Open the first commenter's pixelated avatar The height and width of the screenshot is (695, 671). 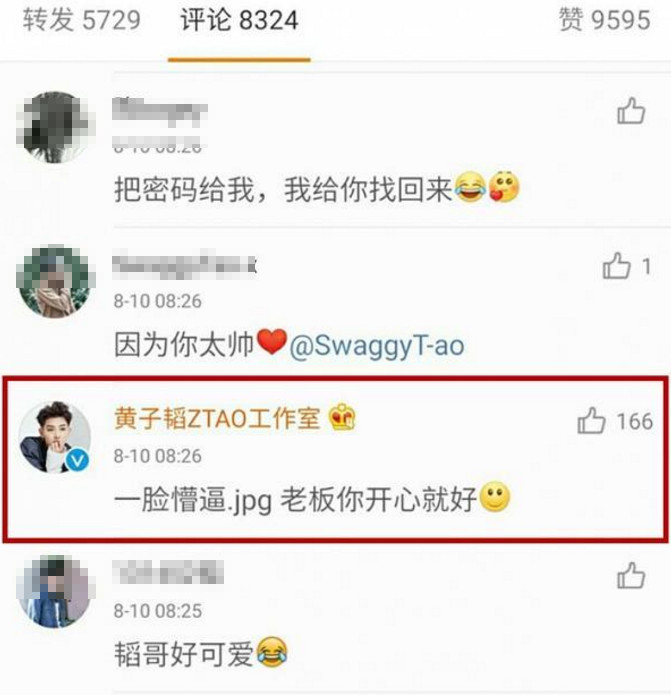pos(55,127)
